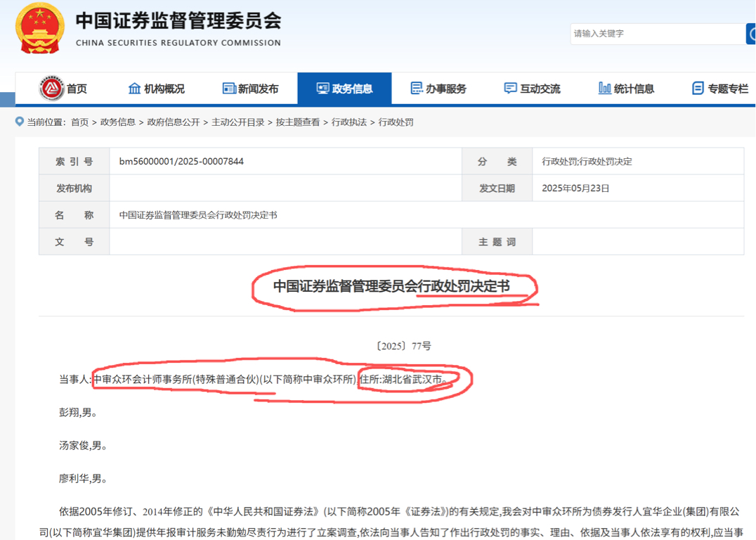This screenshot has width=756, height=540.
Task: Open the 新闻发布 navigation tab
Action: pos(250,89)
